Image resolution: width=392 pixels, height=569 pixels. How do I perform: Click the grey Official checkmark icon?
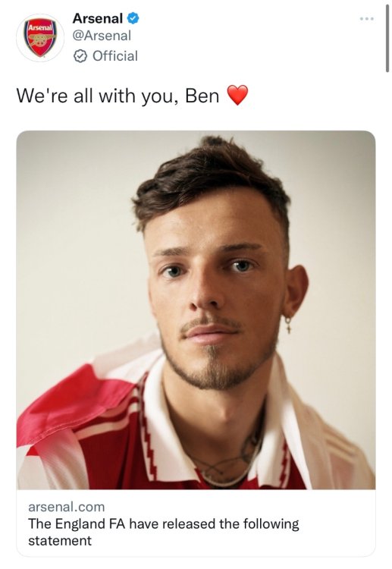pos(80,56)
